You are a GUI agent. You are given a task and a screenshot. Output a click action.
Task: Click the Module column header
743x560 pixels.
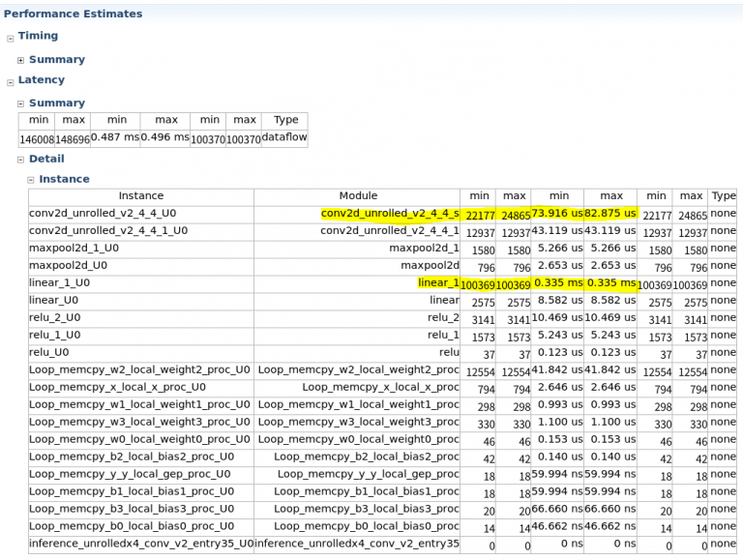point(358,196)
